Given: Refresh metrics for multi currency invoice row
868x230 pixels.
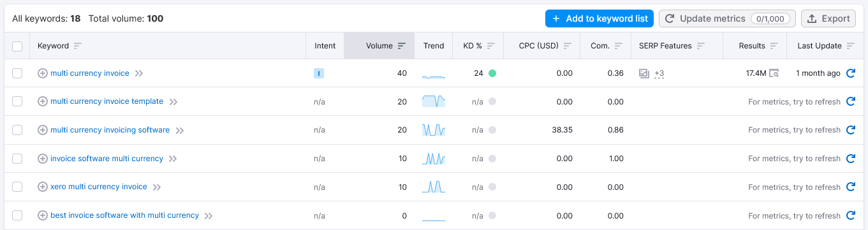Looking at the screenshot, I should [850, 73].
